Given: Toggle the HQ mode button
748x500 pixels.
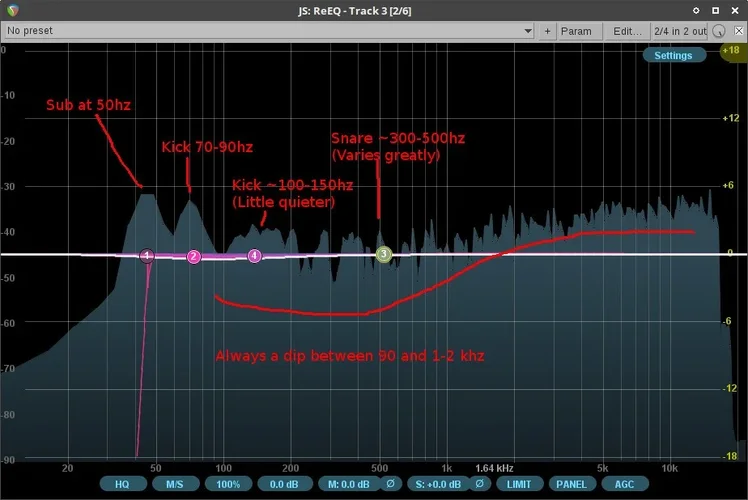Looking at the screenshot, I should click(x=123, y=484).
